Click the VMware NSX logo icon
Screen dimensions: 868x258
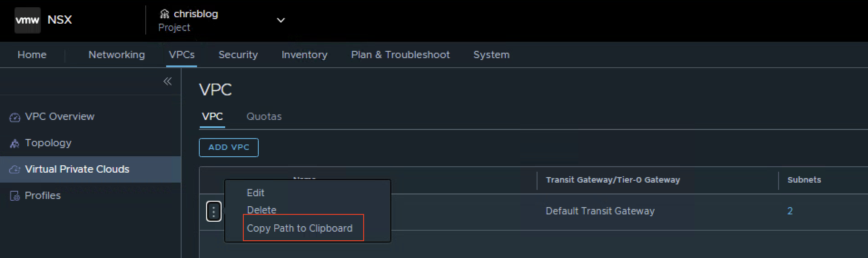[27, 20]
